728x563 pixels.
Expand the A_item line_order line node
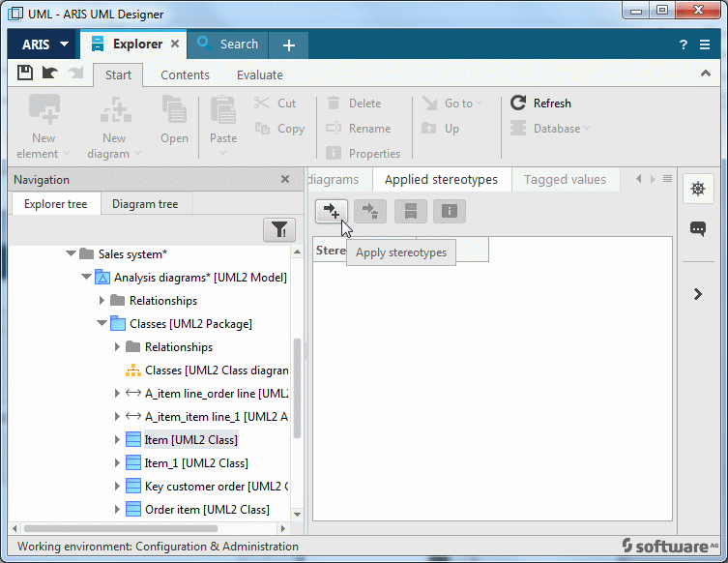tap(117, 393)
